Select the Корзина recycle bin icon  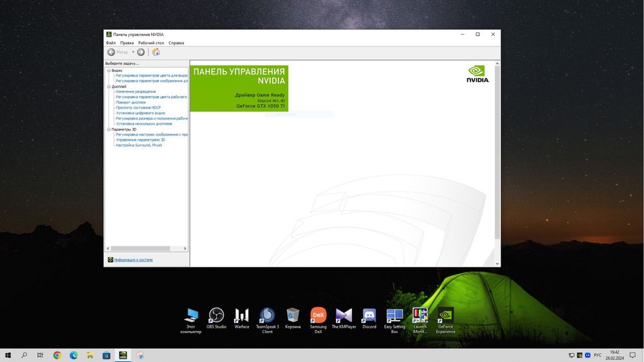click(x=293, y=318)
